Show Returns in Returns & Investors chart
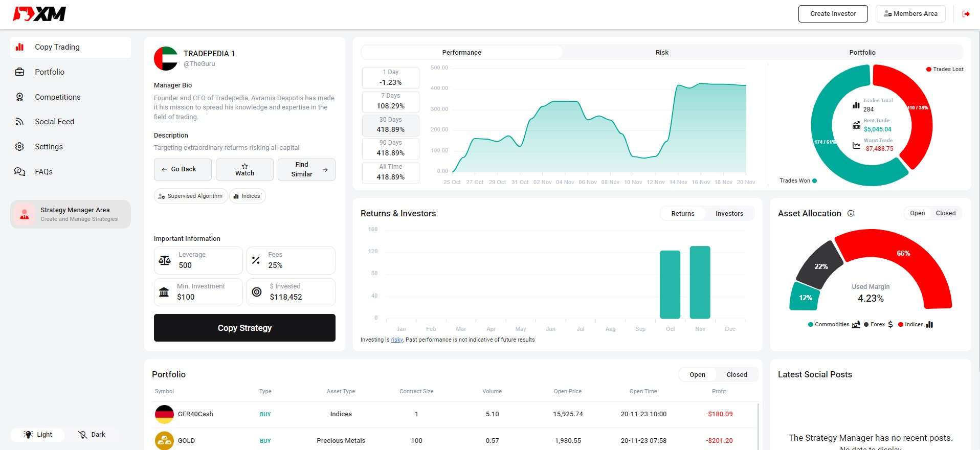 (x=683, y=213)
